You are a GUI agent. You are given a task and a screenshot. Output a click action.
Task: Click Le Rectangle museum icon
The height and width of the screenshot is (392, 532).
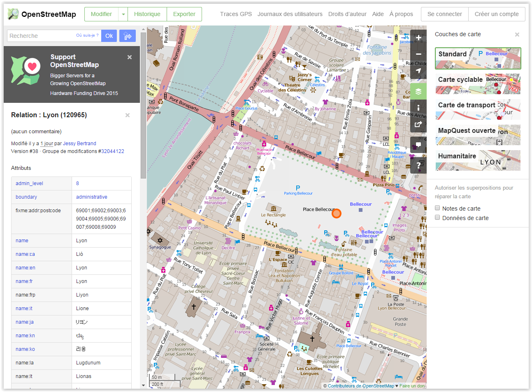tap(274, 209)
